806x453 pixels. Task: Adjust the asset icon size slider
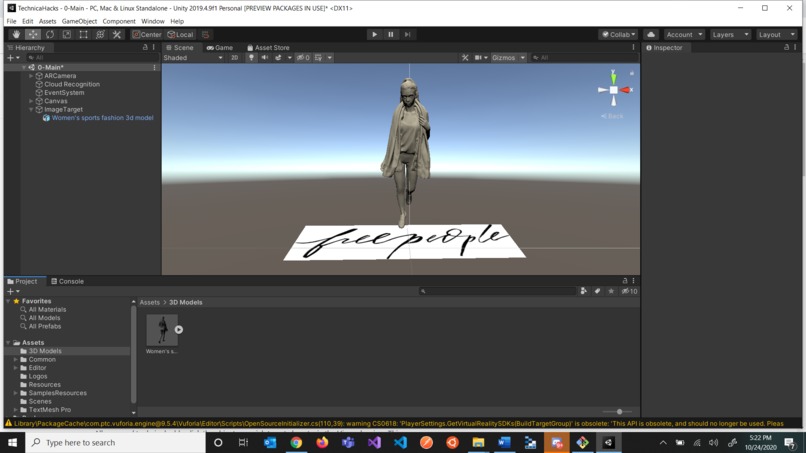click(619, 411)
